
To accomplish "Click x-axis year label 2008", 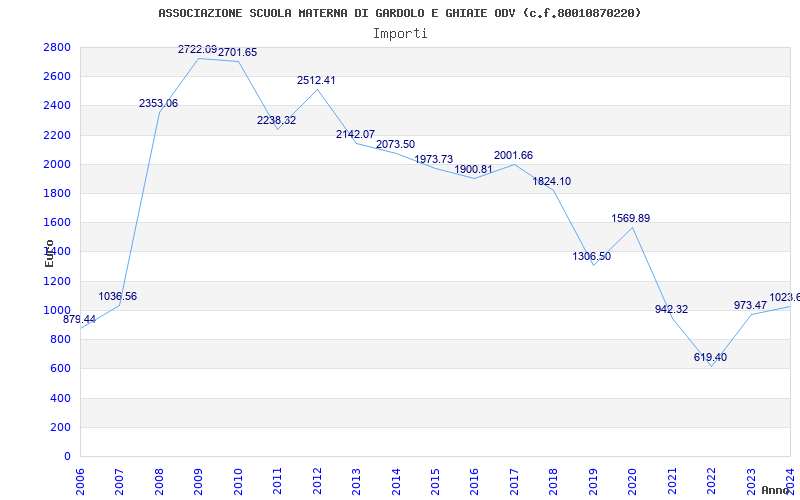I will pos(159,482).
